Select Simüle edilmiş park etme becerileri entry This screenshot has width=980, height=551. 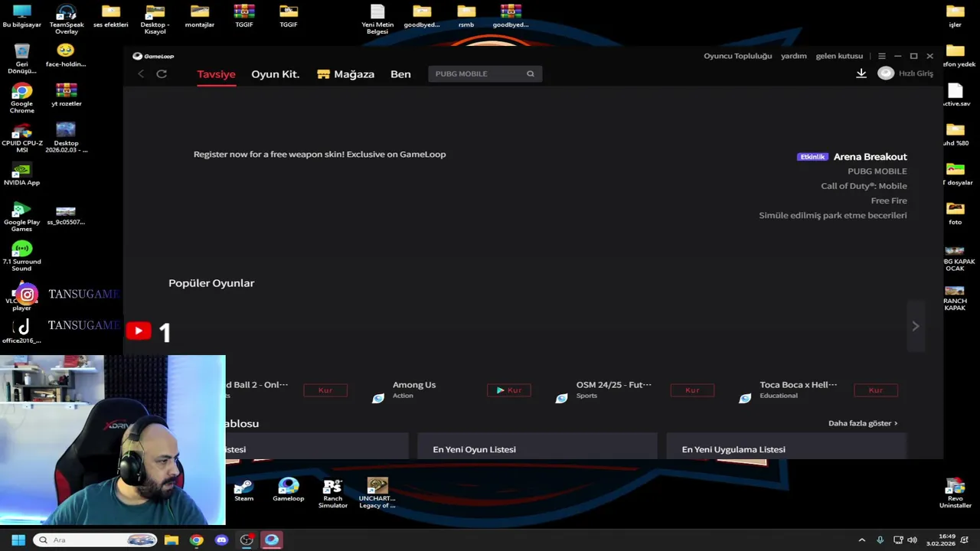point(833,215)
